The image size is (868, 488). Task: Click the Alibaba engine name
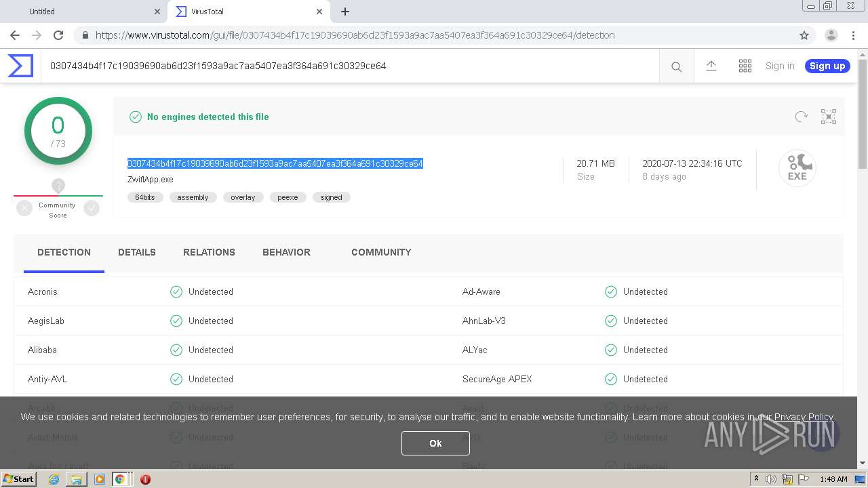coord(42,350)
